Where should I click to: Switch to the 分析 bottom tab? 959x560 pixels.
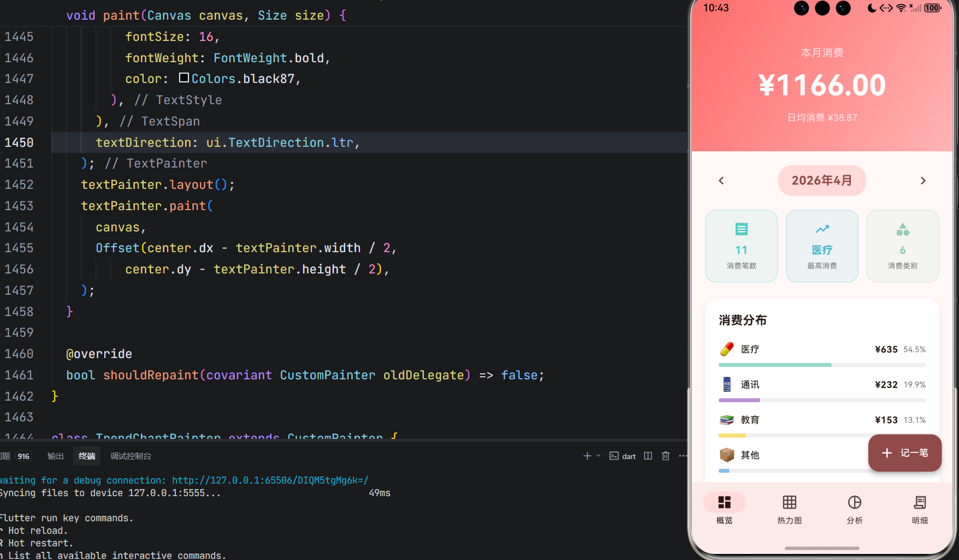[855, 509]
